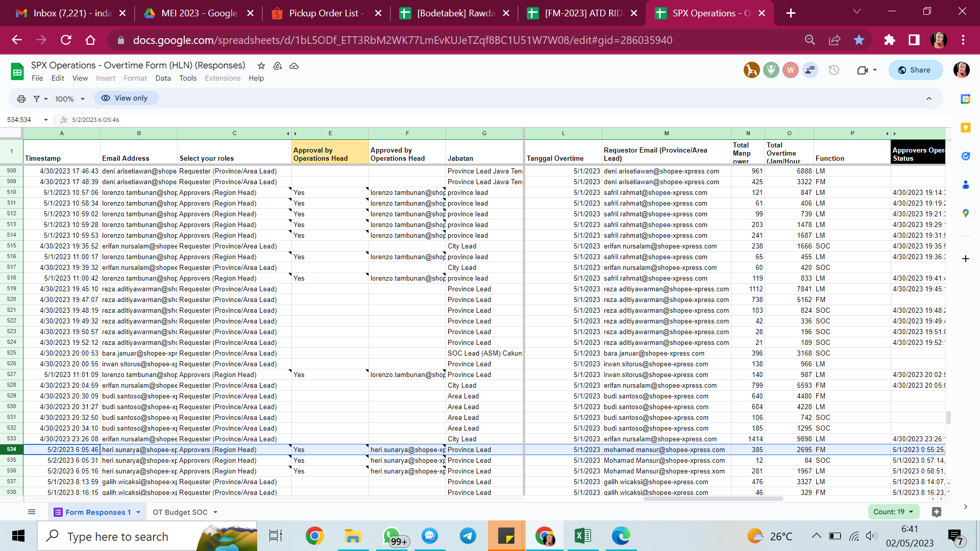Open the Data menu
This screenshot has width=980, height=551.
163,78
